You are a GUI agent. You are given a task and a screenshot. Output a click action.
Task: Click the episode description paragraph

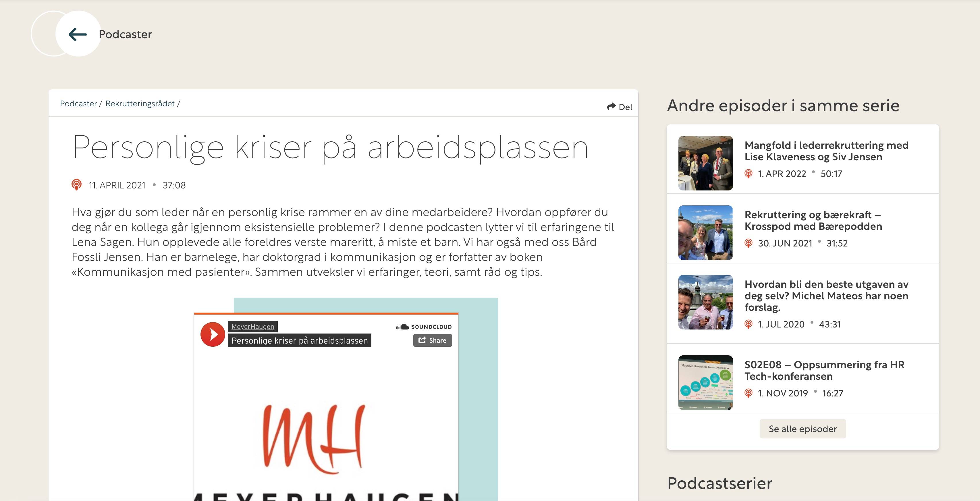(x=343, y=242)
